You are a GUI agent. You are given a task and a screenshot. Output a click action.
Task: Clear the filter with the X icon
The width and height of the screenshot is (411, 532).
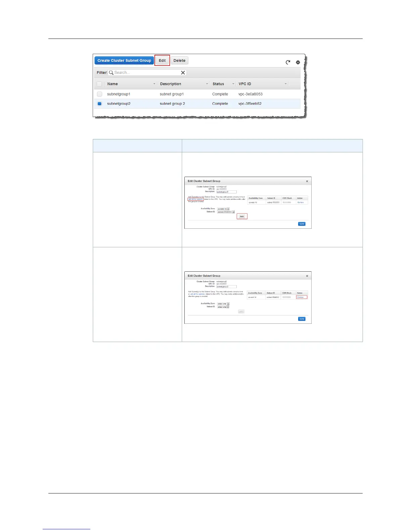pos(183,73)
